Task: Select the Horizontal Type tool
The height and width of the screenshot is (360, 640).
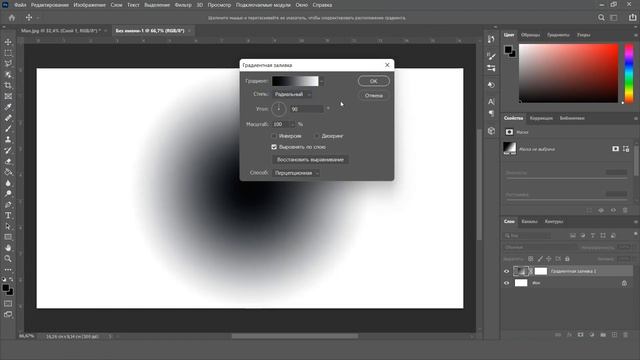Action: [8, 215]
